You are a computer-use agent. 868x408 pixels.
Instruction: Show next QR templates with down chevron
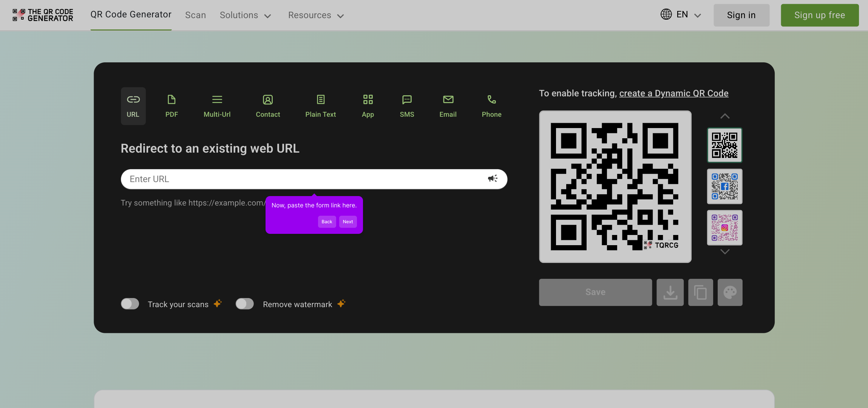coord(725,252)
